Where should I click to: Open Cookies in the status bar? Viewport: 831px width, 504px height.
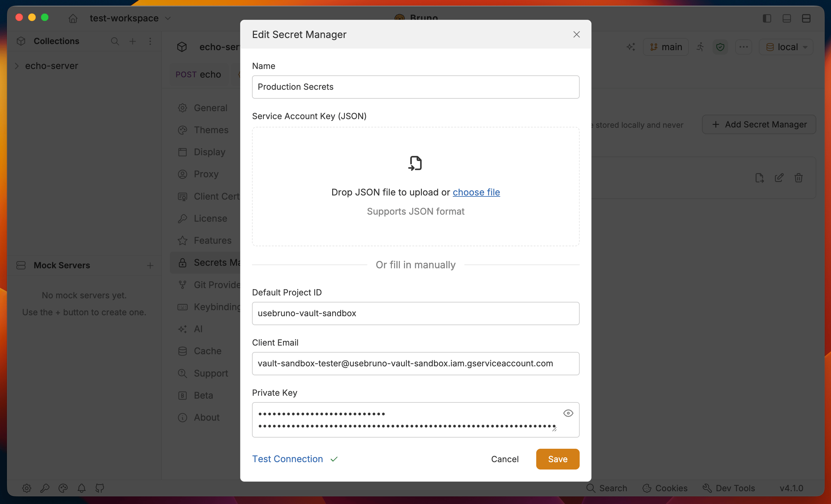pyautogui.click(x=665, y=488)
